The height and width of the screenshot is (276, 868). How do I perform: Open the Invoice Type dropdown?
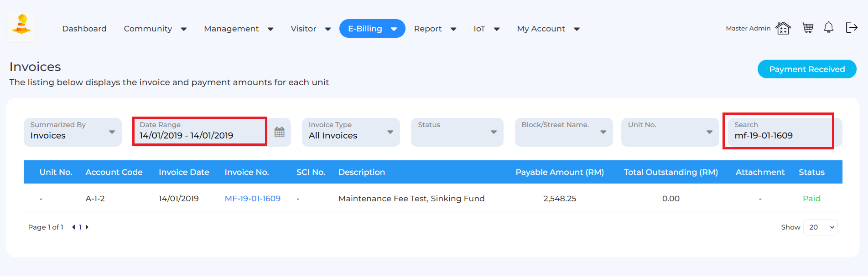pos(350,132)
